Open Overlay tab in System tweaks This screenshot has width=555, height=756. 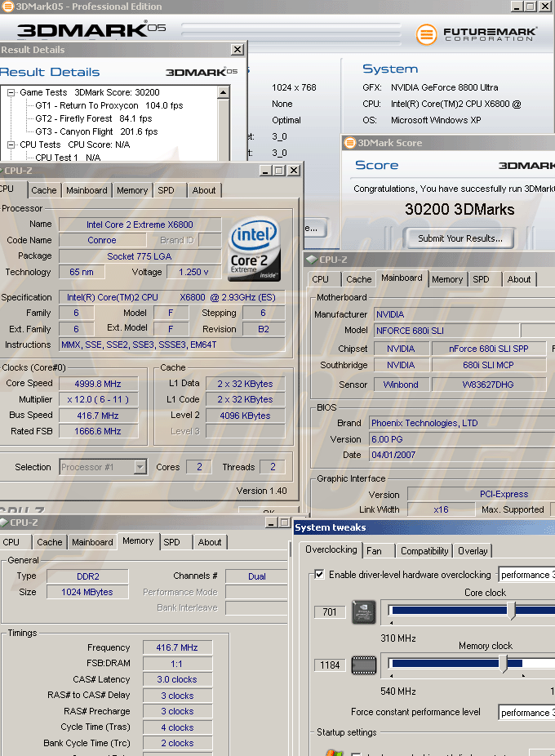473,551
